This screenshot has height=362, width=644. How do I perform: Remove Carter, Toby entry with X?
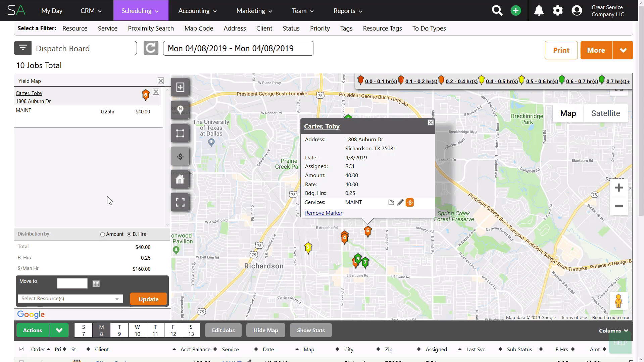pyautogui.click(x=156, y=92)
